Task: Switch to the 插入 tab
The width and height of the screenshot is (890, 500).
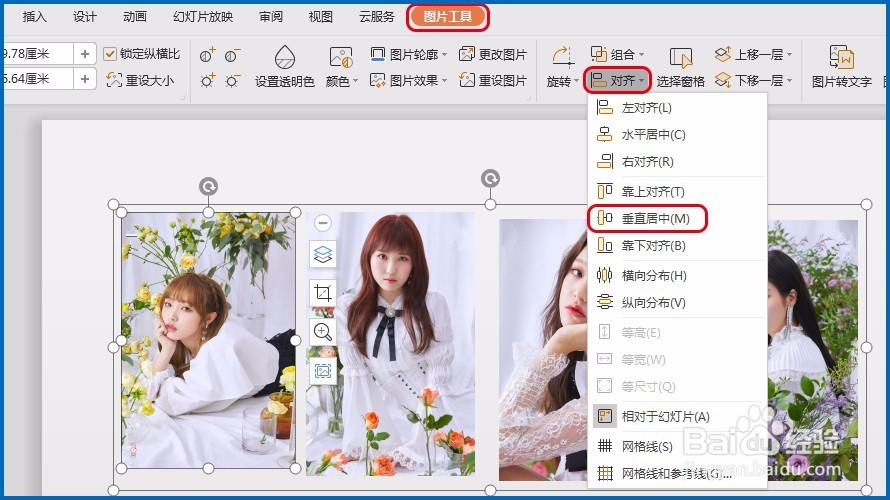Action: (x=34, y=17)
